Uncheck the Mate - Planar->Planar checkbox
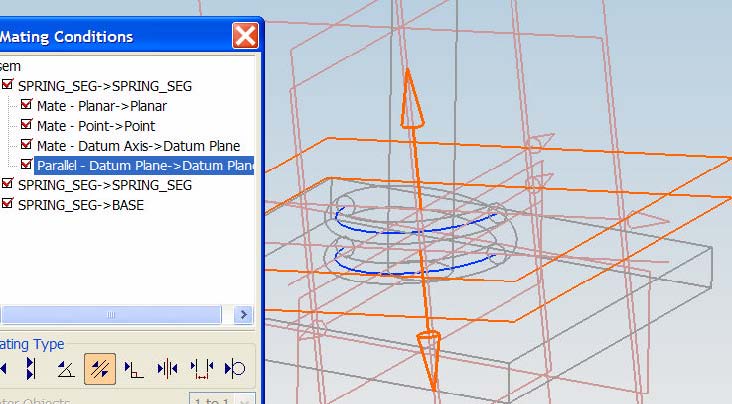 tap(27, 106)
